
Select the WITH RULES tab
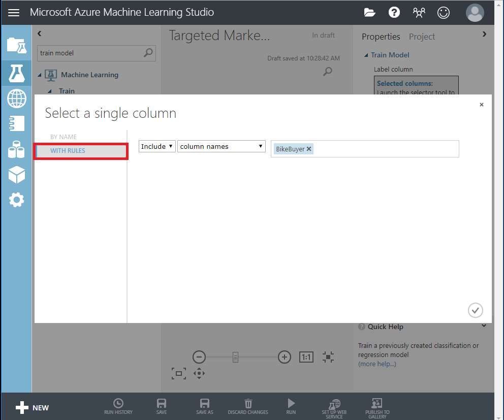(x=68, y=151)
